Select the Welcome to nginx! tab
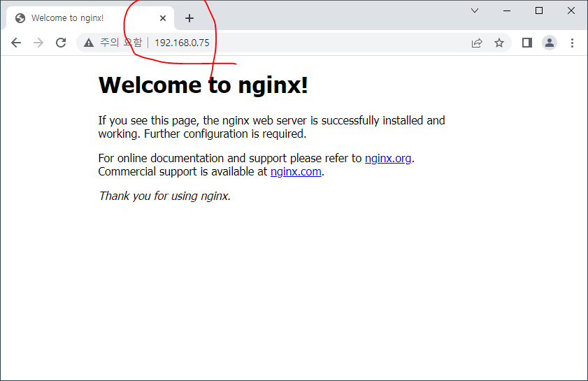The height and width of the screenshot is (381, 588). tap(90, 18)
